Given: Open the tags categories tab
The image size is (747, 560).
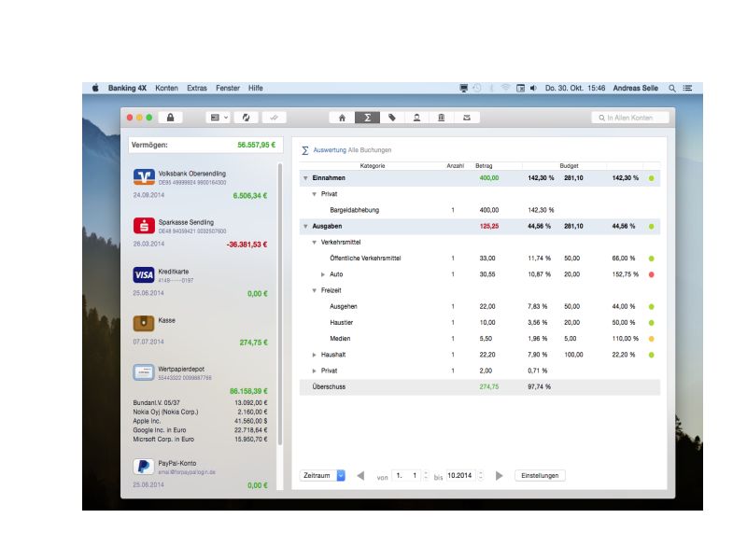Looking at the screenshot, I should pos(392,118).
